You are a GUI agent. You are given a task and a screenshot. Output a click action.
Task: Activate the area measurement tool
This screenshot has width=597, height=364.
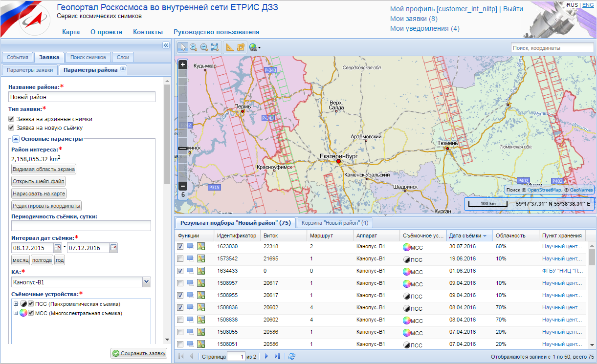[241, 47]
